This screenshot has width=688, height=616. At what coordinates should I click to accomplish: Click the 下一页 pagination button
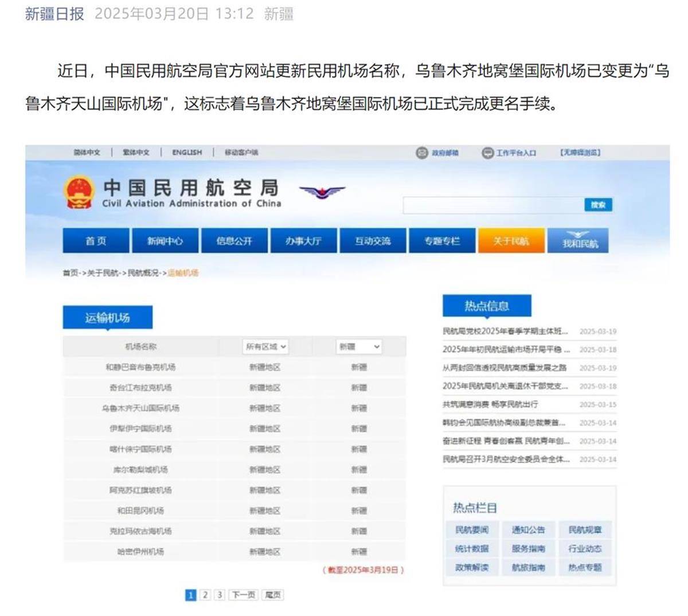243,595
